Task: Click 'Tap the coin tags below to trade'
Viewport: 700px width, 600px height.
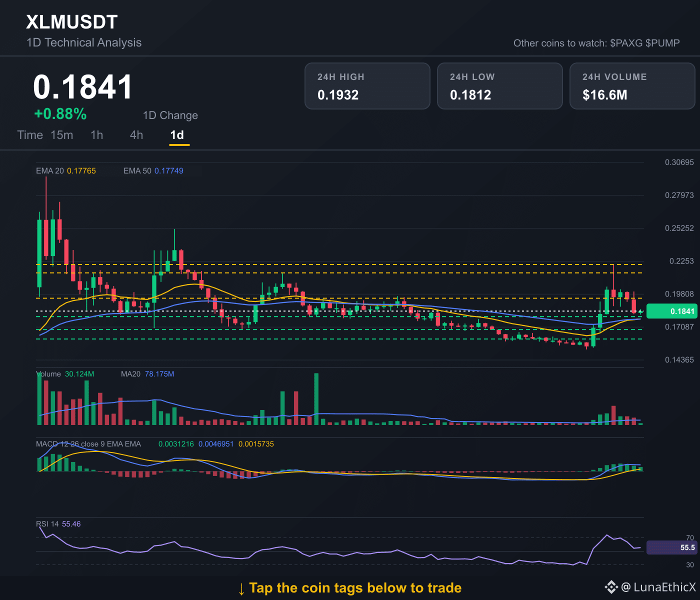Action: click(x=355, y=588)
